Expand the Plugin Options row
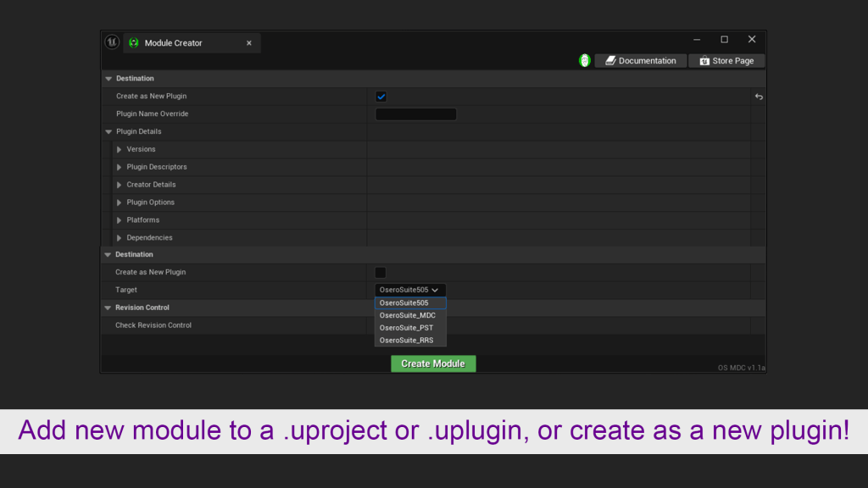This screenshot has height=488, width=868. [120, 202]
